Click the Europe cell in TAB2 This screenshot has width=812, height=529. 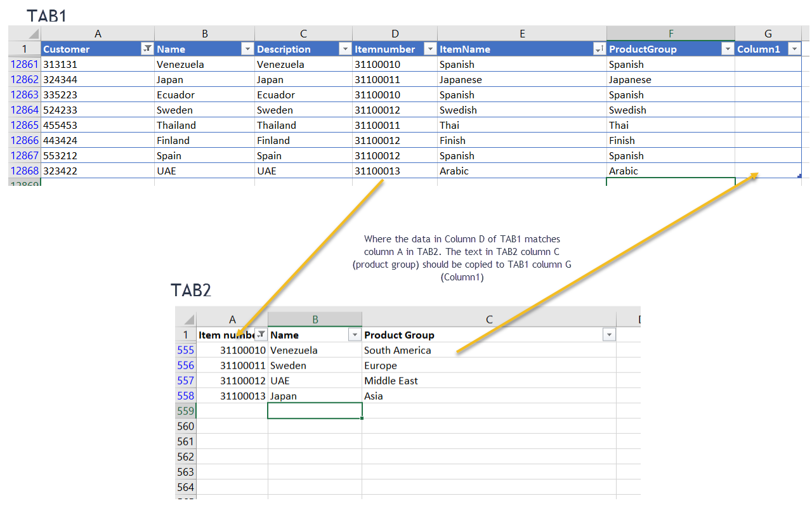point(489,365)
